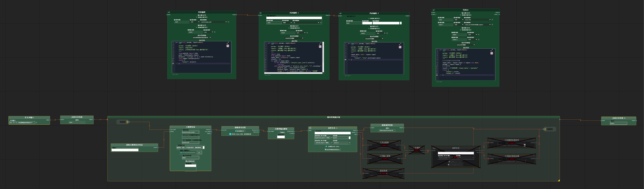
Task: Click the 属性1 field in 提取最终答案 node
Action: coord(387,130)
